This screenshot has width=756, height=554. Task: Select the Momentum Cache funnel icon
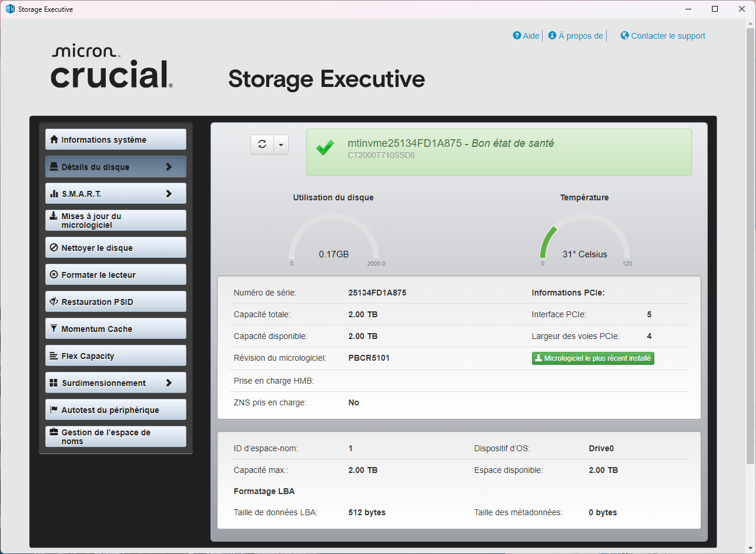click(x=53, y=328)
